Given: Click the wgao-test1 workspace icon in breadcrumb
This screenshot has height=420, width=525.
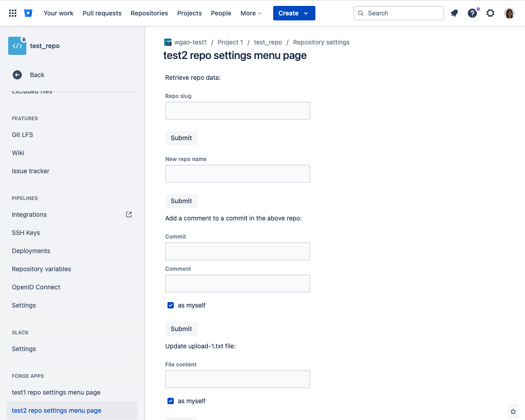Looking at the screenshot, I should click(x=167, y=42).
